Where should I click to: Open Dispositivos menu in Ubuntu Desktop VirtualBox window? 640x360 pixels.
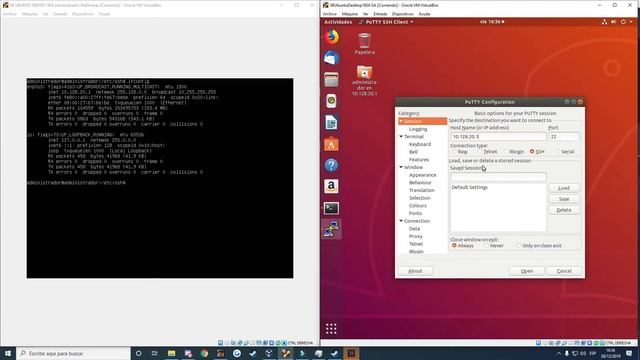point(402,14)
